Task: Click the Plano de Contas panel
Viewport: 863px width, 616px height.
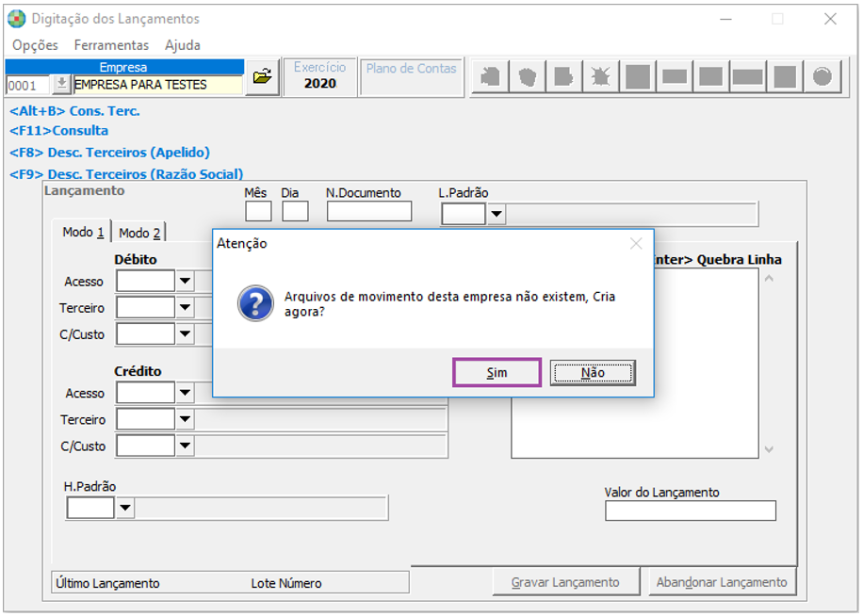Action: pyautogui.click(x=411, y=76)
